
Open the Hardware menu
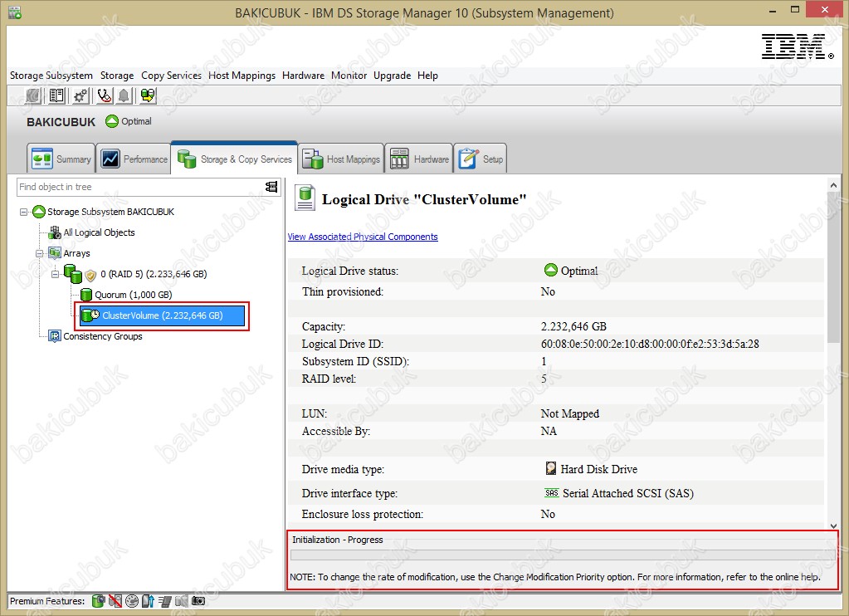point(303,76)
